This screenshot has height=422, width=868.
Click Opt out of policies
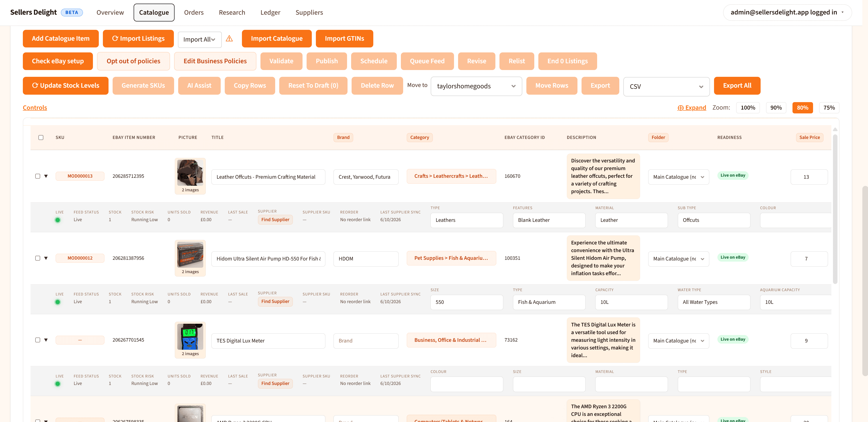point(133,61)
